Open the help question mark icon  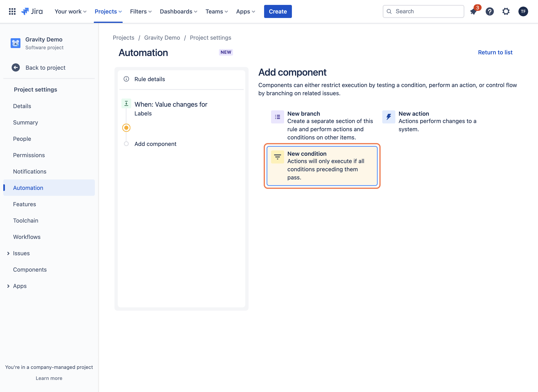click(490, 11)
